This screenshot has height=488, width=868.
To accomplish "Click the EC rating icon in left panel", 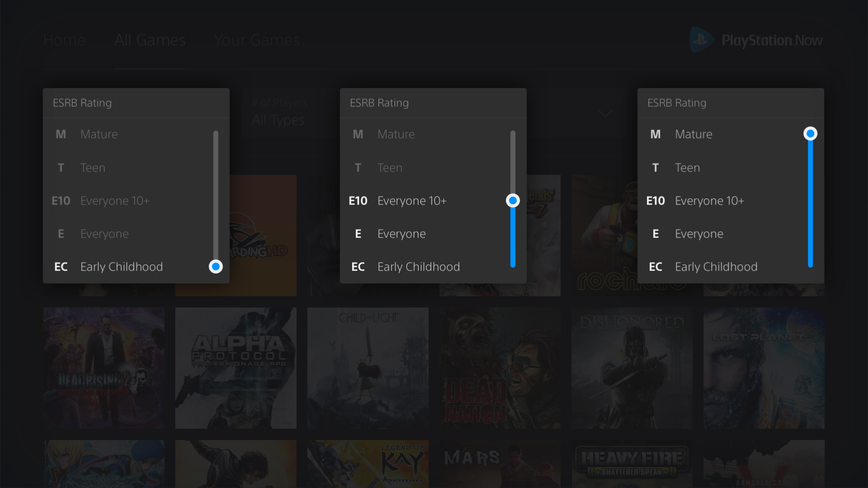I will [x=61, y=267].
